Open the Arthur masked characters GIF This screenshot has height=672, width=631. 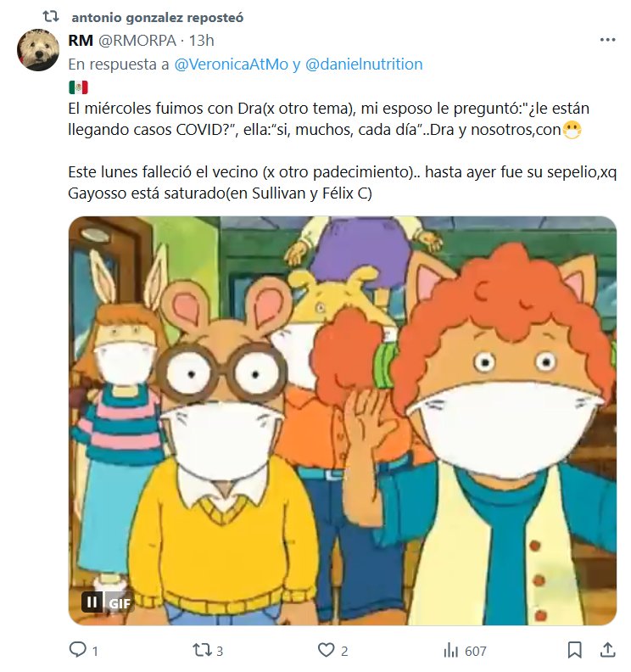point(343,421)
